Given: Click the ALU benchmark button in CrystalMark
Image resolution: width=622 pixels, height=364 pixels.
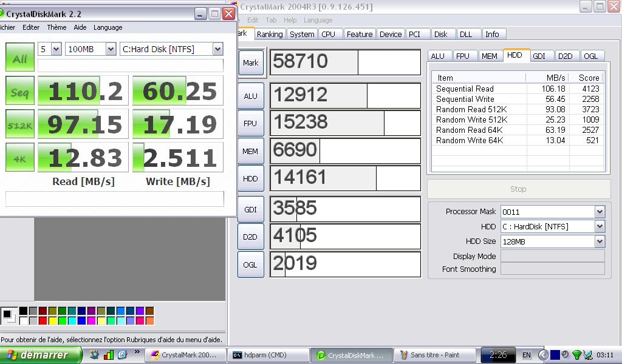Looking at the screenshot, I should click(x=251, y=96).
